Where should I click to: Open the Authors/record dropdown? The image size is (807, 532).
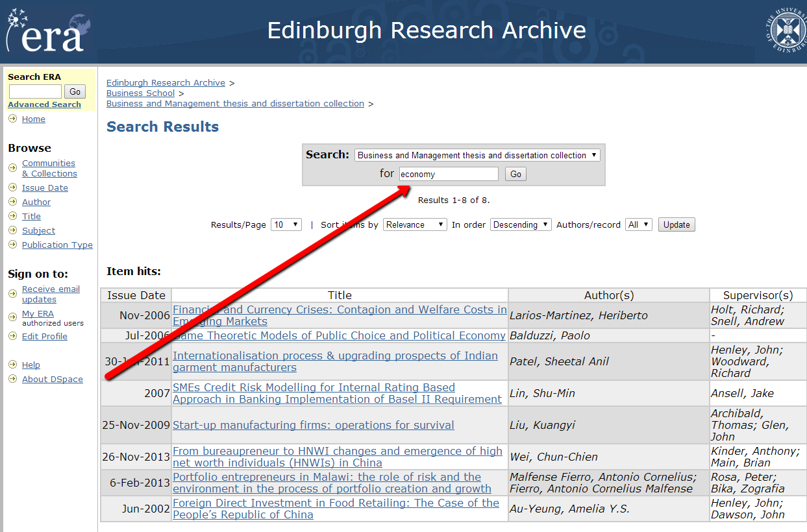[x=639, y=224]
